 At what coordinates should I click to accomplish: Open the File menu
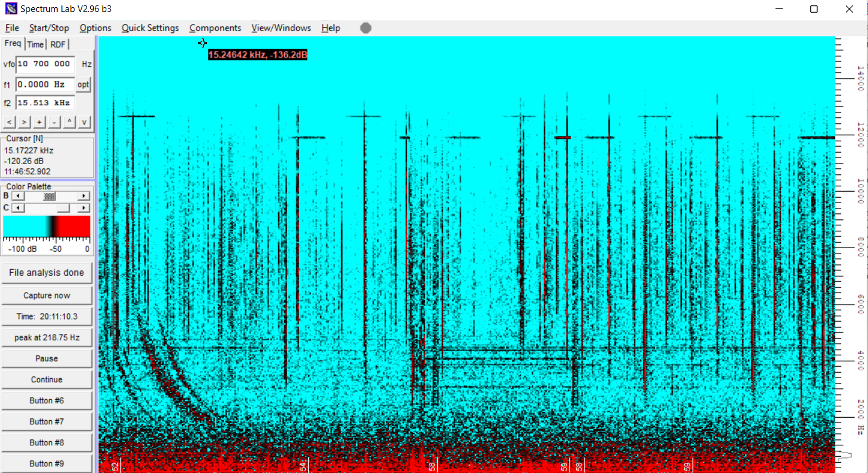click(x=12, y=28)
